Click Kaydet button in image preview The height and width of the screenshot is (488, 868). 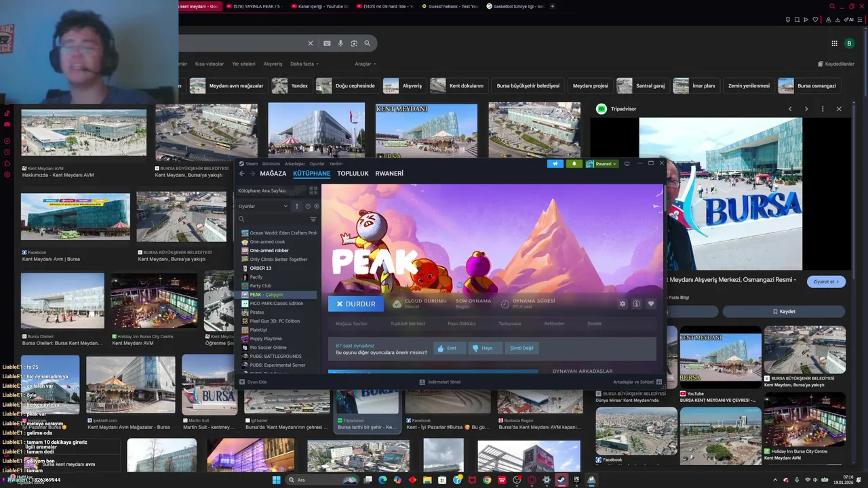784,312
